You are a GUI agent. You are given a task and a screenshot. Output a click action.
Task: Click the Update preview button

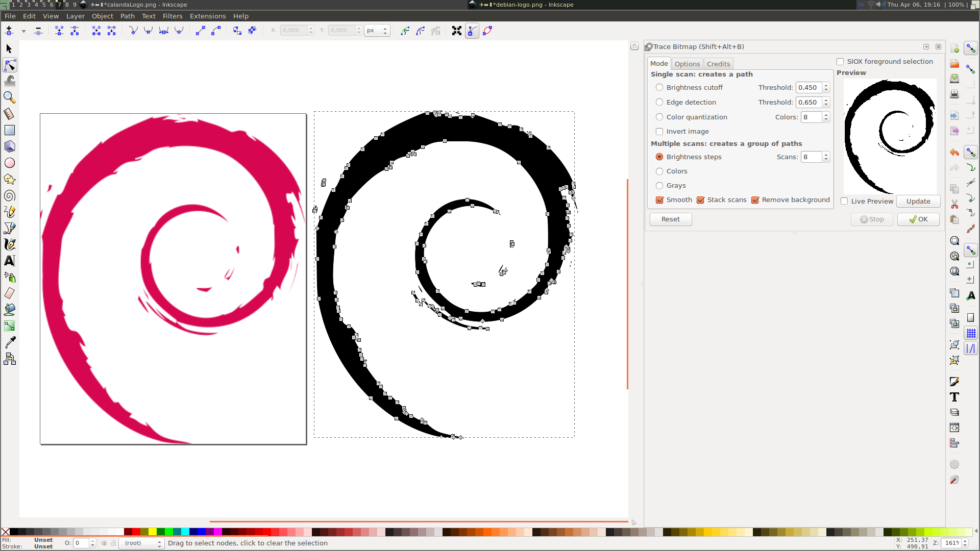click(x=918, y=201)
